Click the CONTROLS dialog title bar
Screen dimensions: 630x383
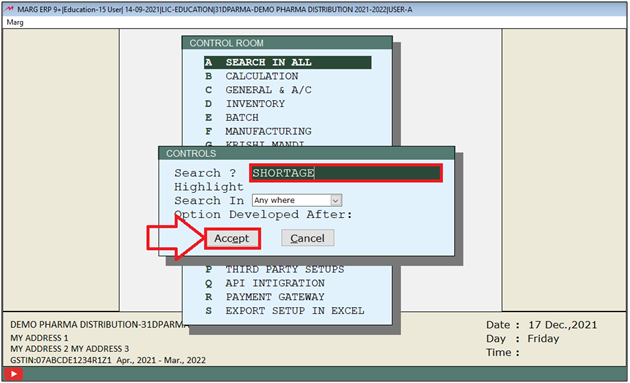307,154
